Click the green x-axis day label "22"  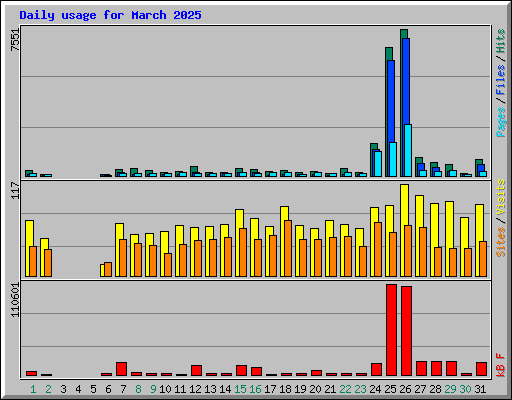point(345,389)
